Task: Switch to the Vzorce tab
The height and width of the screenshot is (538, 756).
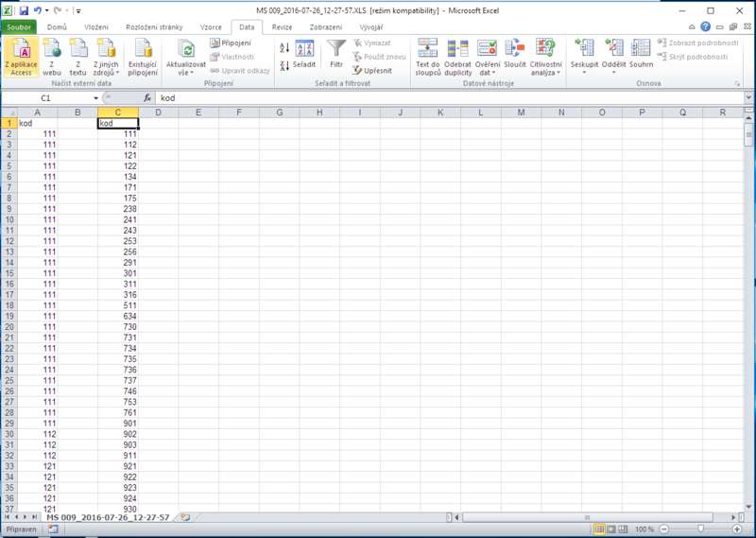Action: pos(211,27)
